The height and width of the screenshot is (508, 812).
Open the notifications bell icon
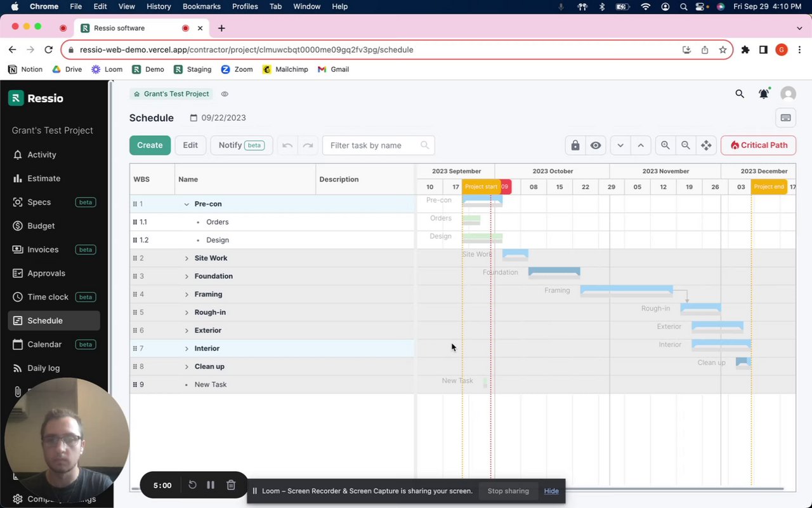click(764, 94)
